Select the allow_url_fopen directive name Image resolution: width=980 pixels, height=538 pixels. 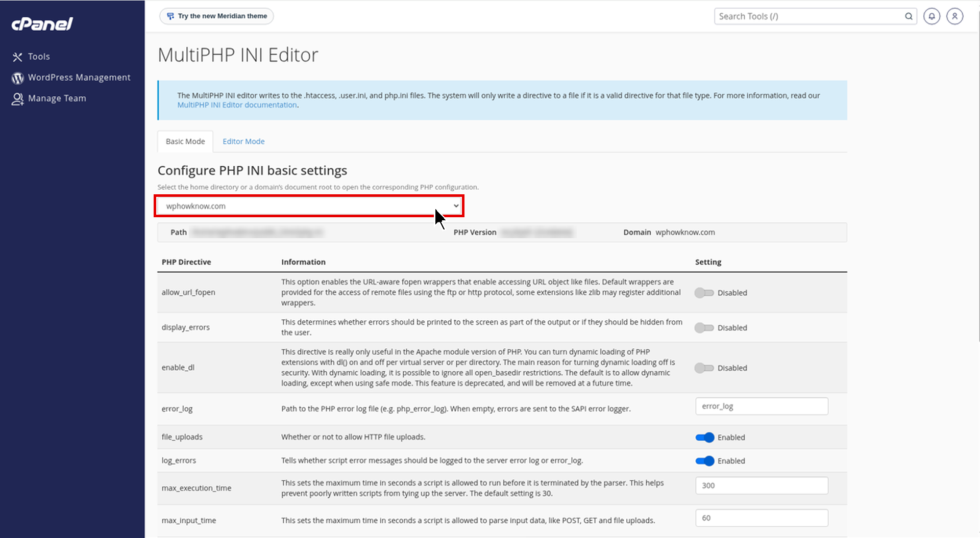point(188,292)
